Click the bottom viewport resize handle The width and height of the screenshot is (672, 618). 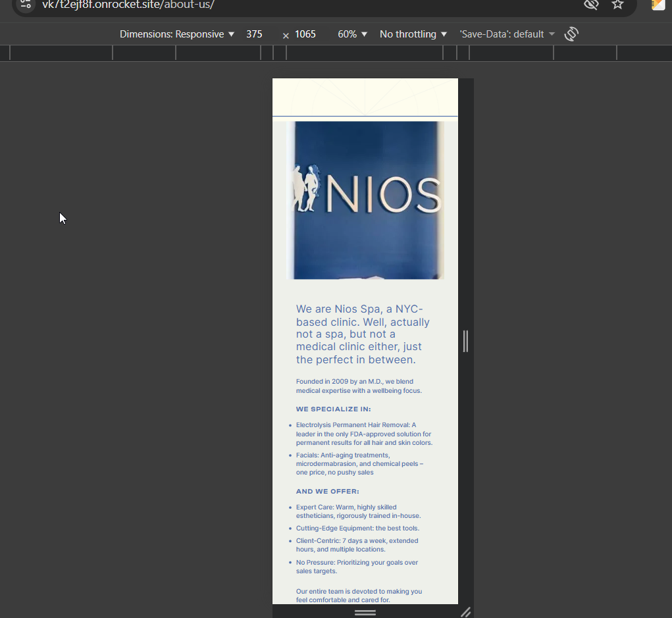click(x=365, y=612)
